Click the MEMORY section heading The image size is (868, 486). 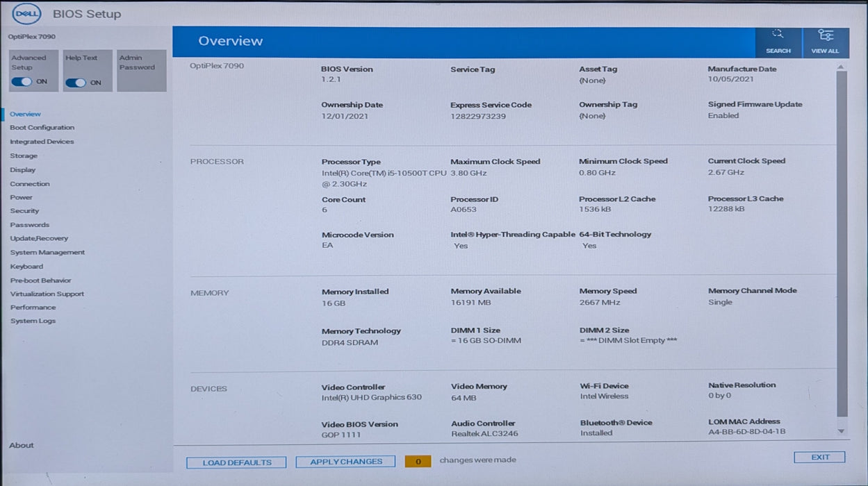(x=209, y=293)
